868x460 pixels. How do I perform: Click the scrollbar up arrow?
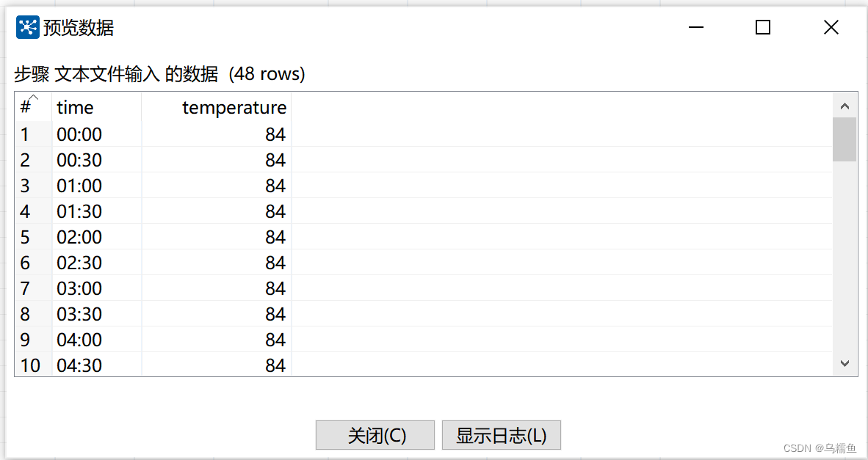point(845,104)
